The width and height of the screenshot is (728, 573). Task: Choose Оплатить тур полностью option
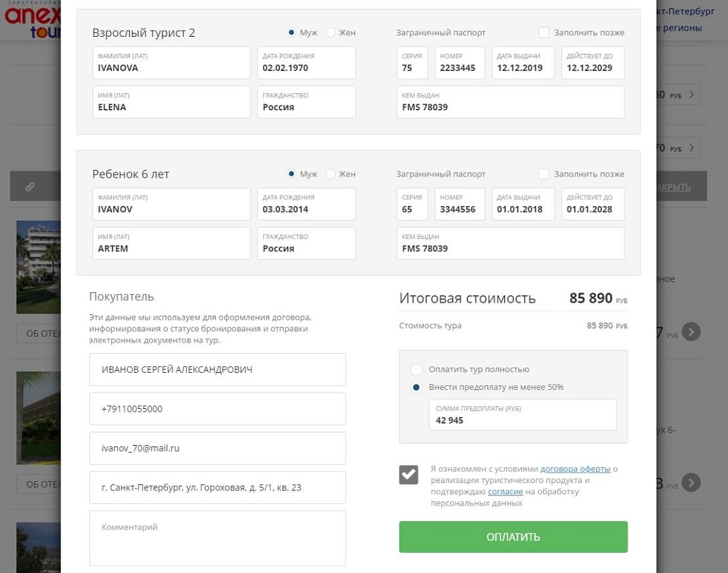416,370
